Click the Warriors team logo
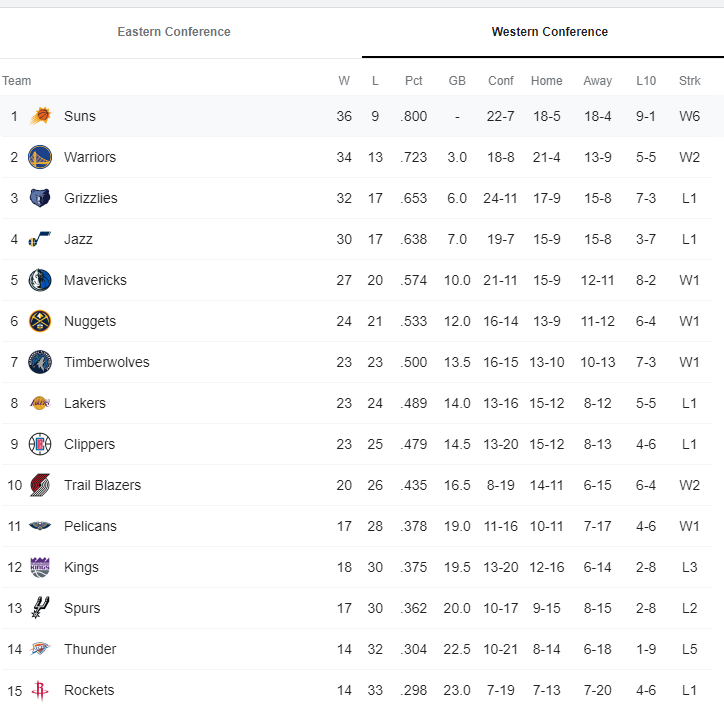Viewport: 724px width, 721px height. (x=40, y=157)
